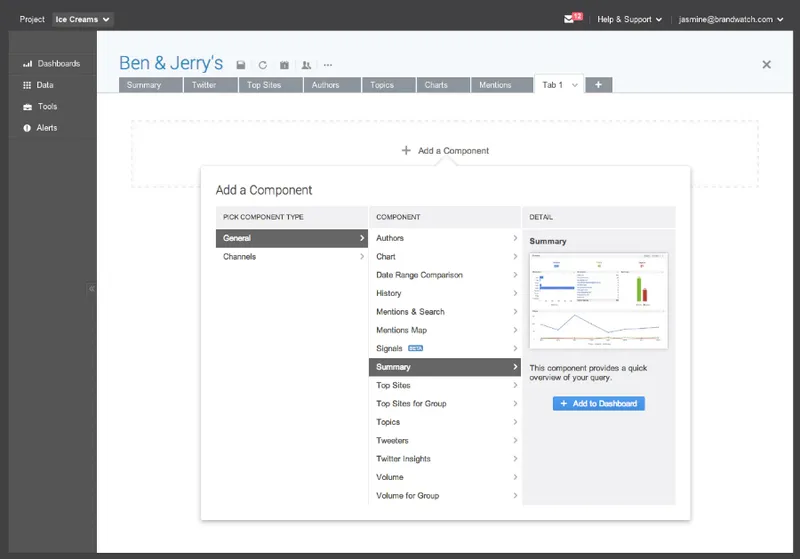Choose the Volume component
The height and width of the screenshot is (559, 800).
(x=444, y=477)
